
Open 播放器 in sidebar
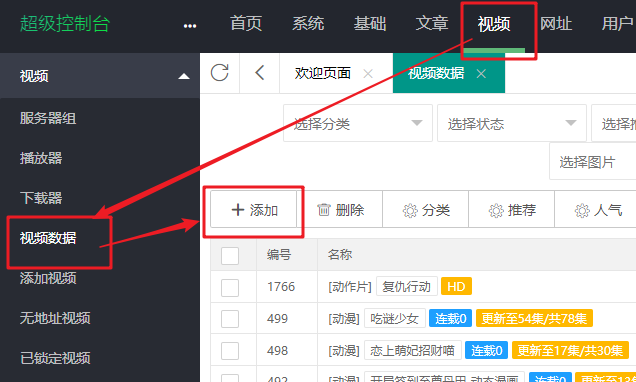click(x=41, y=158)
